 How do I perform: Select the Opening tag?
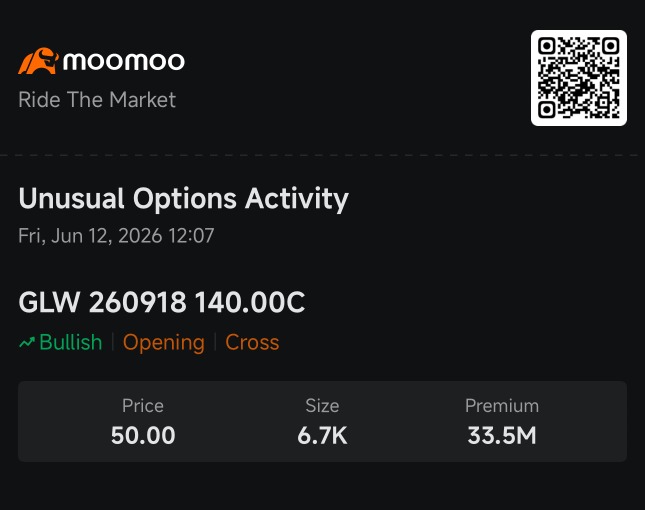pyautogui.click(x=164, y=343)
